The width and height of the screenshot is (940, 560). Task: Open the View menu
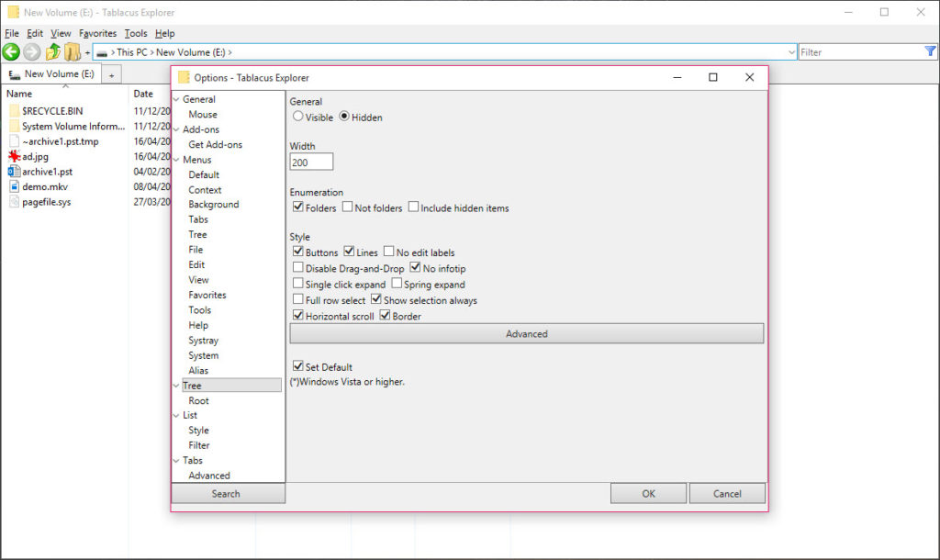point(61,34)
